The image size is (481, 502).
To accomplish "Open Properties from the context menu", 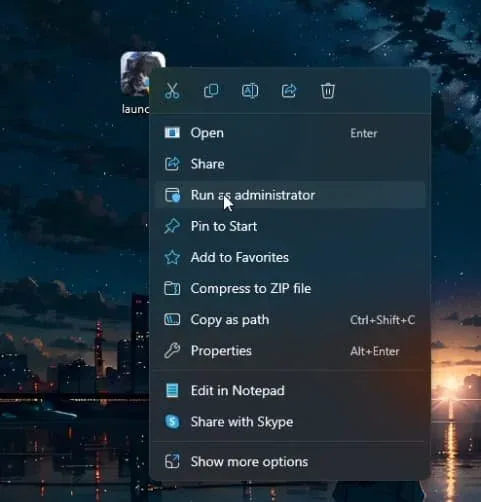I will [x=290, y=351].
